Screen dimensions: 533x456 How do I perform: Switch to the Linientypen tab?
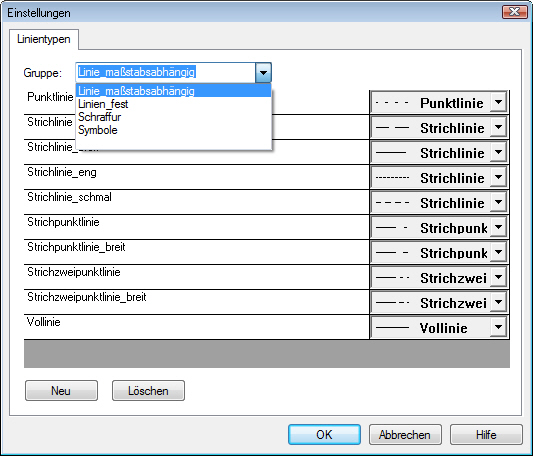point(44,39)
